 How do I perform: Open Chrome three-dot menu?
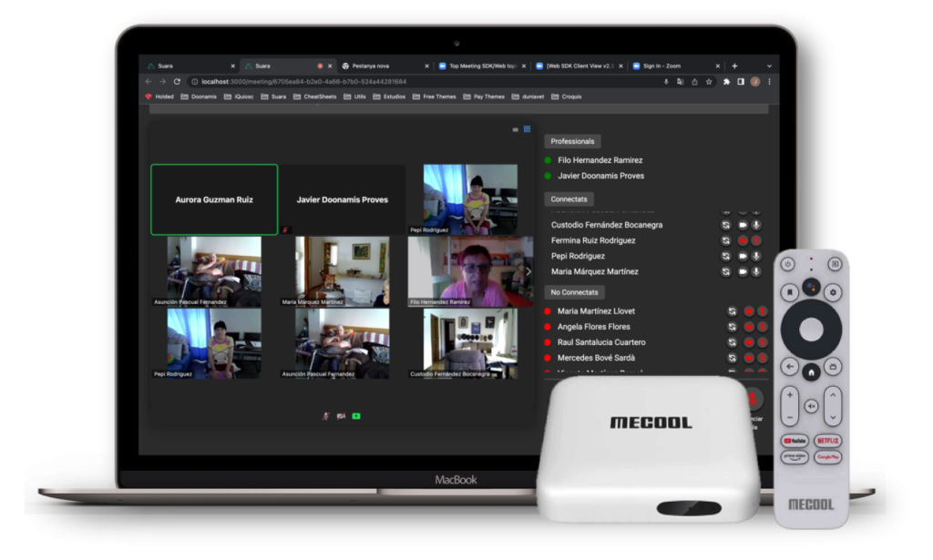point(768,82)
